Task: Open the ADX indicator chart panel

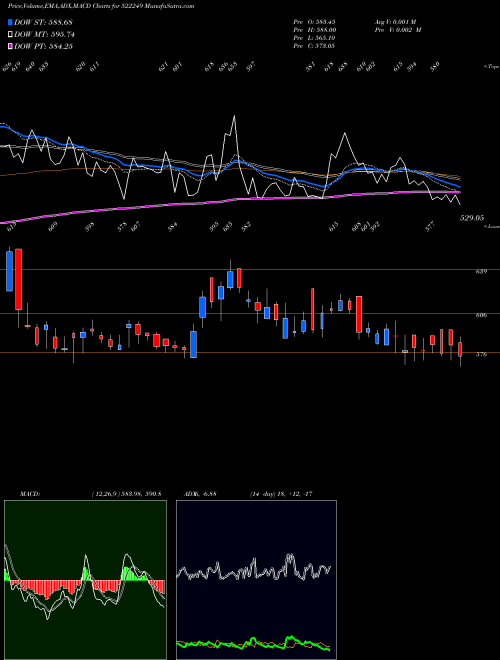Action: [x=256, y=580]
